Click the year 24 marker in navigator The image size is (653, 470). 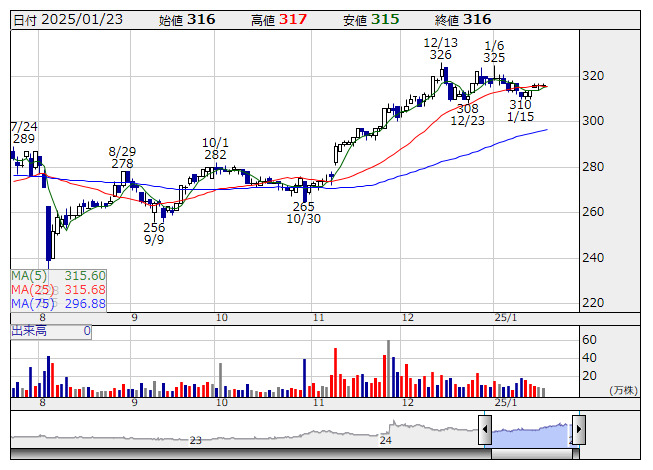tap(385, 440)
